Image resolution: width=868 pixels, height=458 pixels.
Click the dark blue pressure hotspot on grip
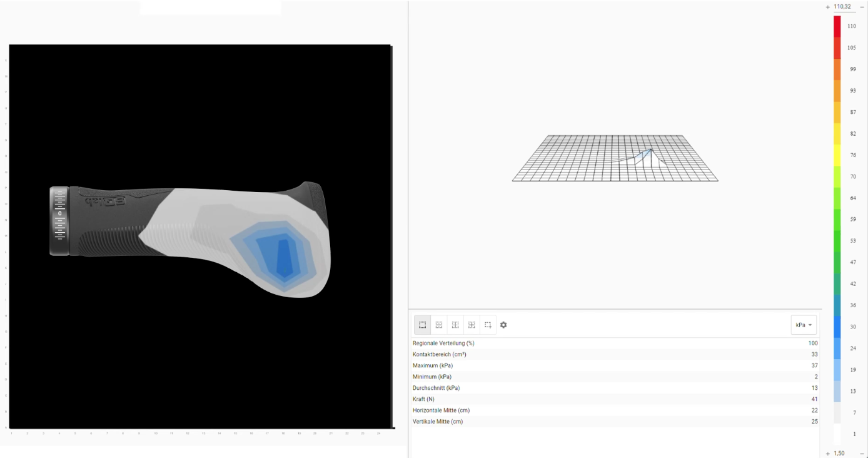(x=285, y=258)
